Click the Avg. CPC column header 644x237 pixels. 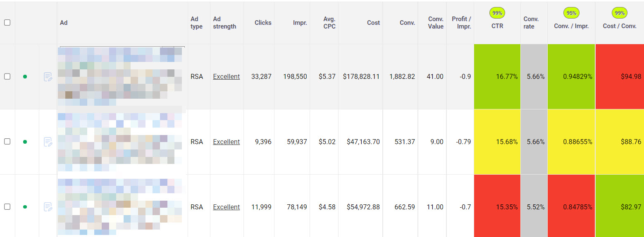[x=329, y=23]
